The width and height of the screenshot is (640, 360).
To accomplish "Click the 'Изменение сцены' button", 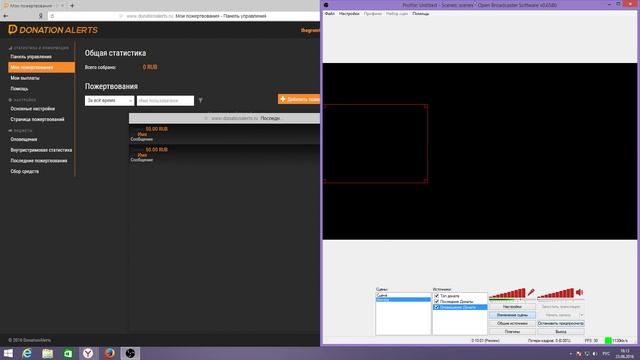I will click(512, 315).
